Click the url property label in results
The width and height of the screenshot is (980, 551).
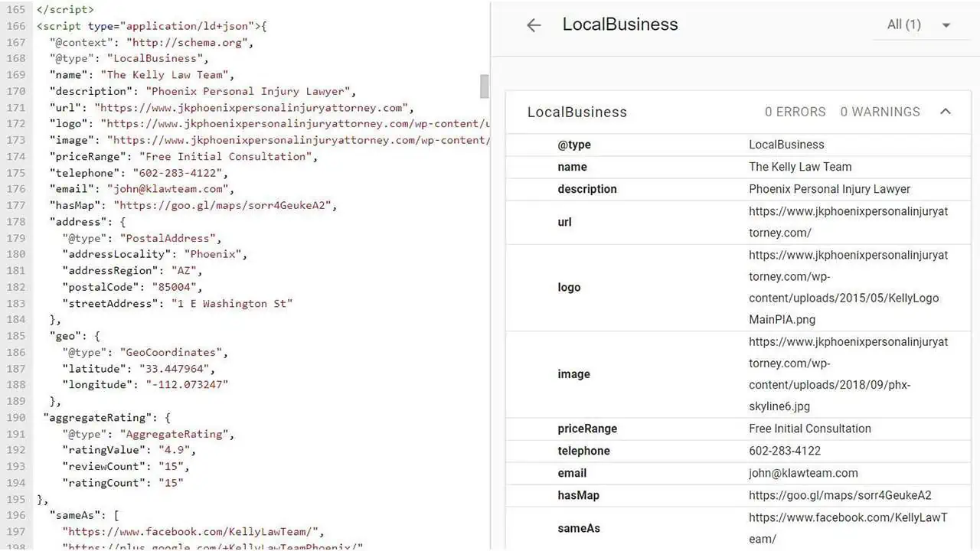click(564, 222)
